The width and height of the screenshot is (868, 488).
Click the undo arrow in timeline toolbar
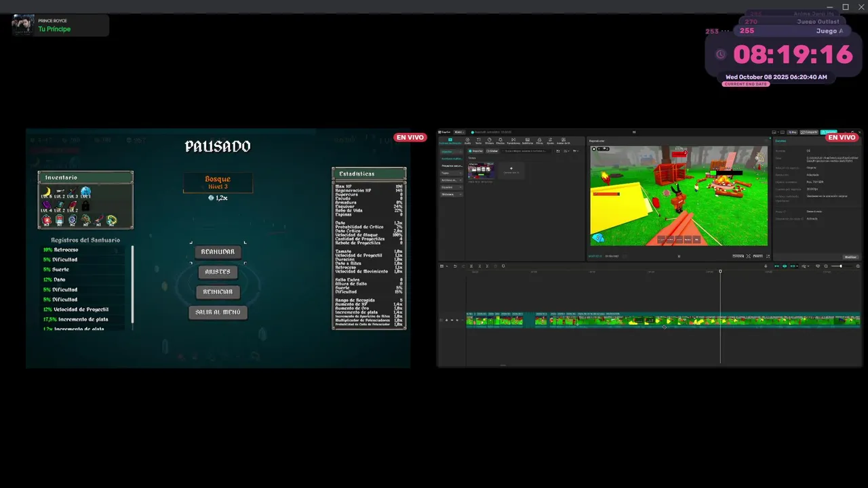tap(455, 266)
